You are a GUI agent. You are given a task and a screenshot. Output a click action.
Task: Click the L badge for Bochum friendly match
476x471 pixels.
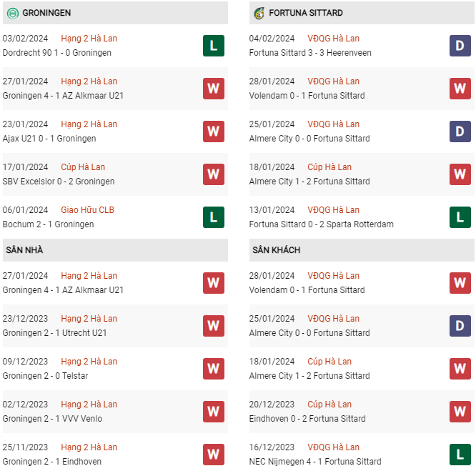pyautogui.click(x=213, y=217)
